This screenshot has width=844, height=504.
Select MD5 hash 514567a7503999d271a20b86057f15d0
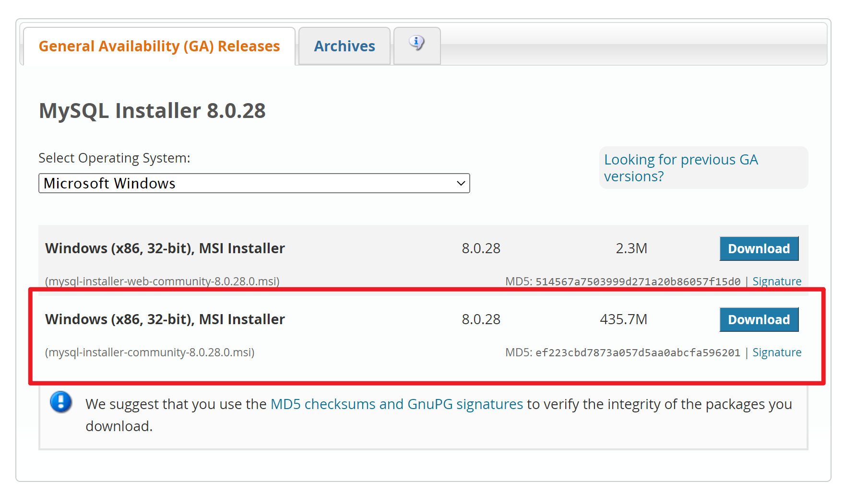click(x=638, y=281)
